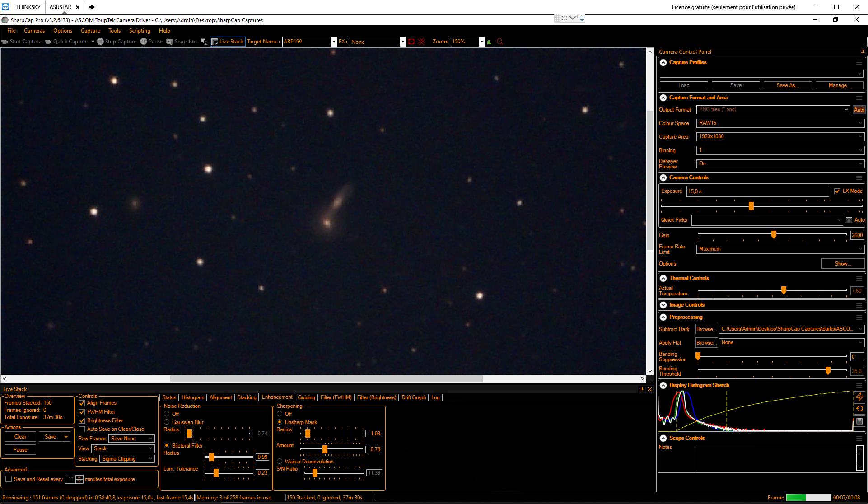The height and width of the screenshot is (504, 868).
Task: Switch to the Drift Graph tab
Action: pos(414,398)
